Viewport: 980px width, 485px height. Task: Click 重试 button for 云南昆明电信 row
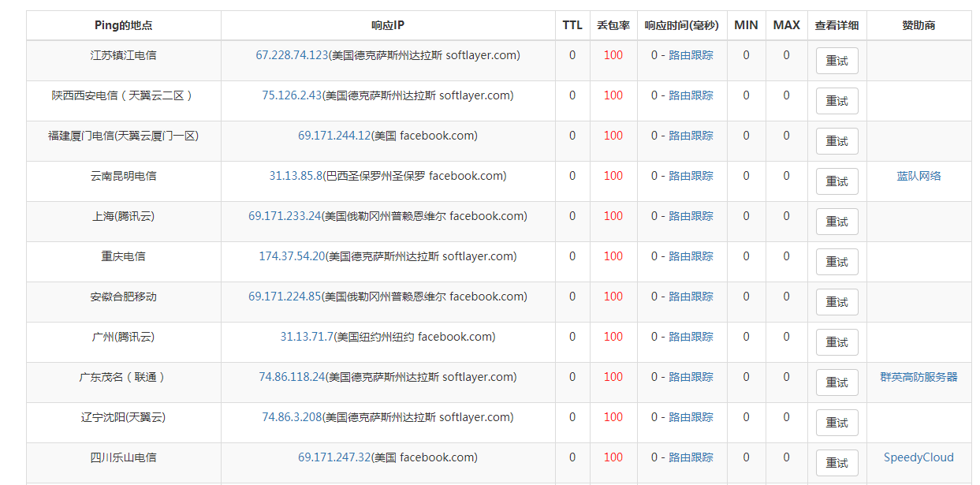pyautogui.click(x=837, y=181)
